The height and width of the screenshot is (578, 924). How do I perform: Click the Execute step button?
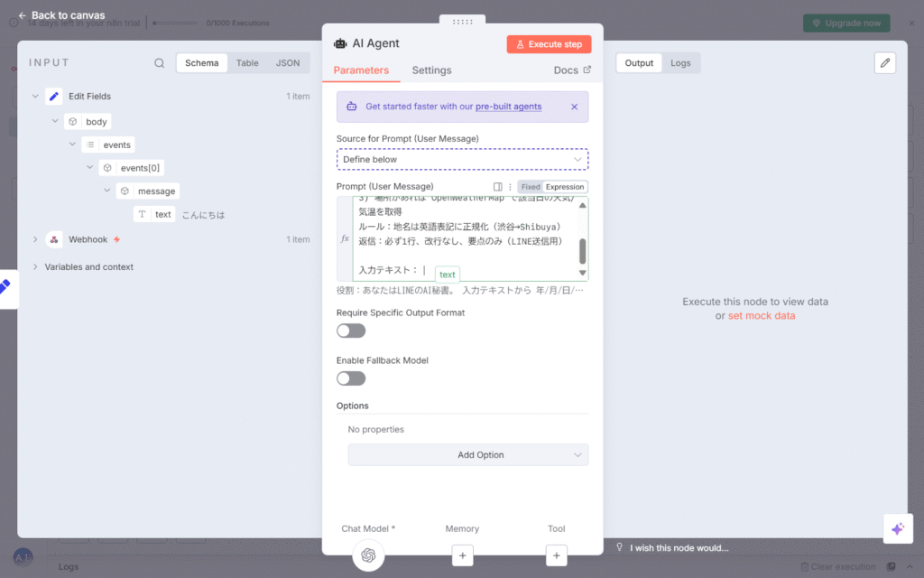(x=549, y=44)
